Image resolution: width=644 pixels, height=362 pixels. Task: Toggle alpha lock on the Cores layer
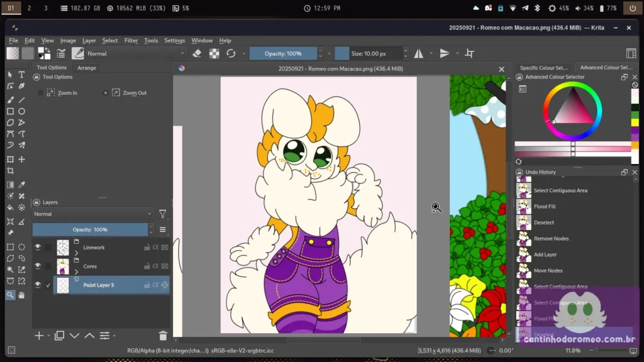click(x=156, y=266)
